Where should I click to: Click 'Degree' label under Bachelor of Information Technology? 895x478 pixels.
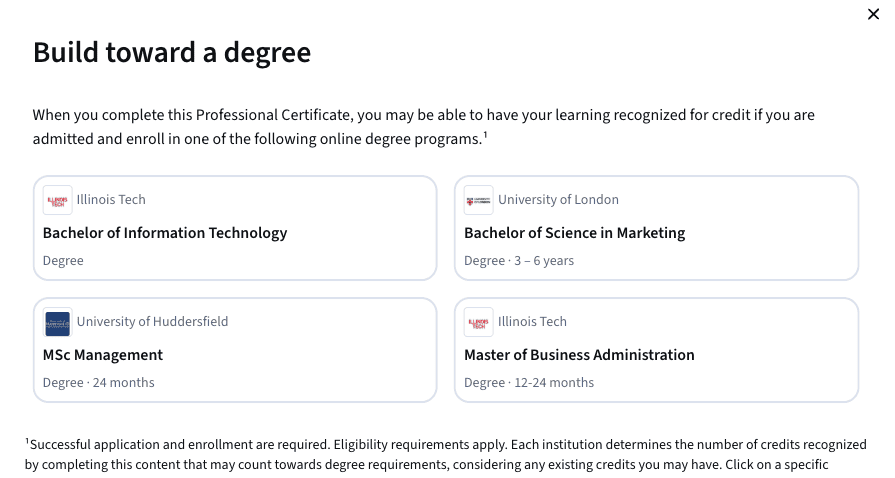coord(63,261)
